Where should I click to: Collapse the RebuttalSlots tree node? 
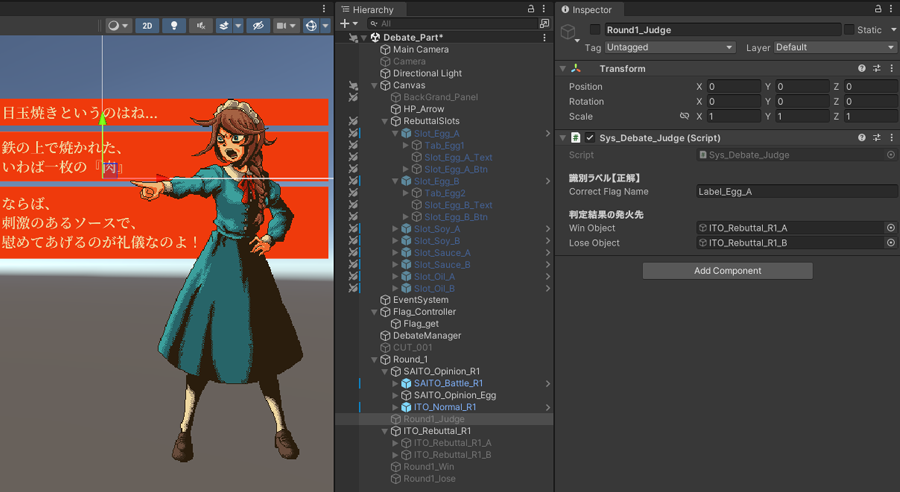(x=384, y=121)
